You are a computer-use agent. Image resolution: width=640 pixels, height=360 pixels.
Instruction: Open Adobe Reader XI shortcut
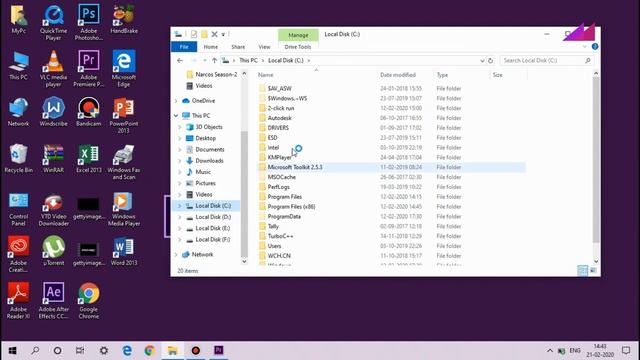(18, 300)
